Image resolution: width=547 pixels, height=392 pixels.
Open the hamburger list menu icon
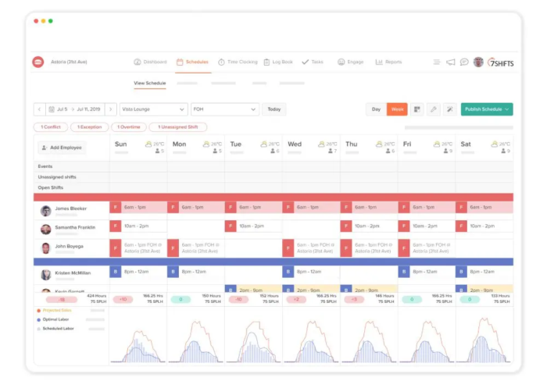[x=436, y=62]
